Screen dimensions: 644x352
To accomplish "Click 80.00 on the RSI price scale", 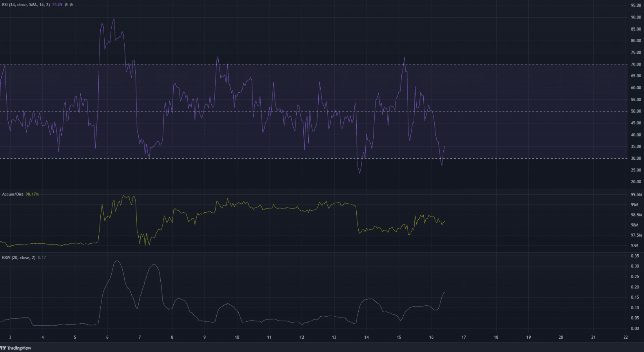I will pyautogui.click(x=636, y=41).
